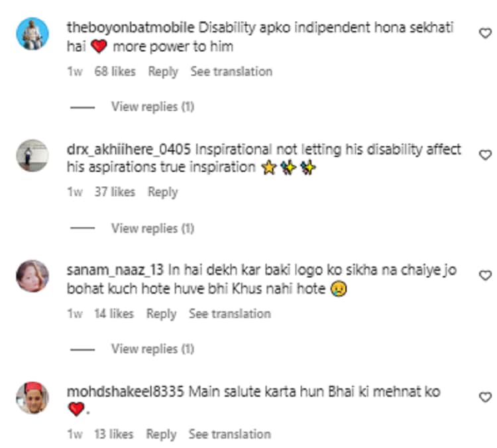Reply to the Inspirational comment
Image resolution: width=497 pixels, height=448 pixels.
(x=163, y=192)
